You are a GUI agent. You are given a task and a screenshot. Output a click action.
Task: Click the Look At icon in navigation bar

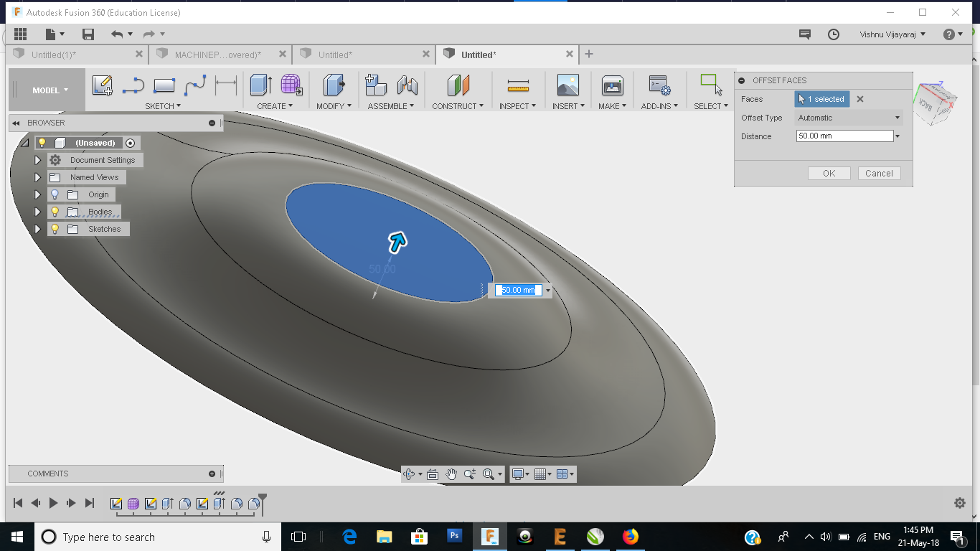point(432,474)
